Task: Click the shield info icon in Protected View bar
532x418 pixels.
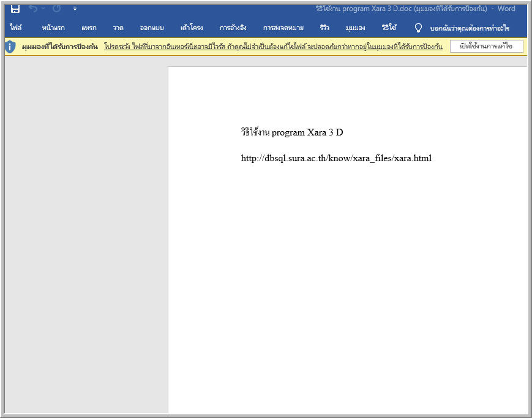Action: coord(10,47)
